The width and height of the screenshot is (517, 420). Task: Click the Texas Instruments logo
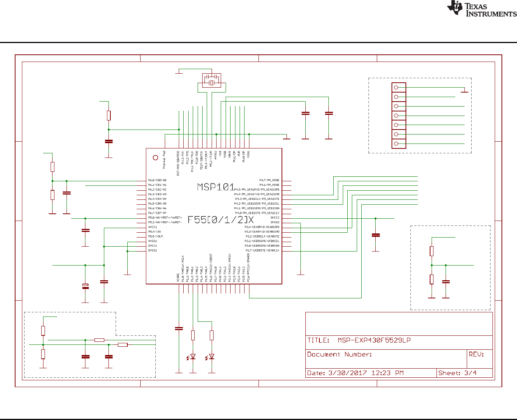point(481,9)
